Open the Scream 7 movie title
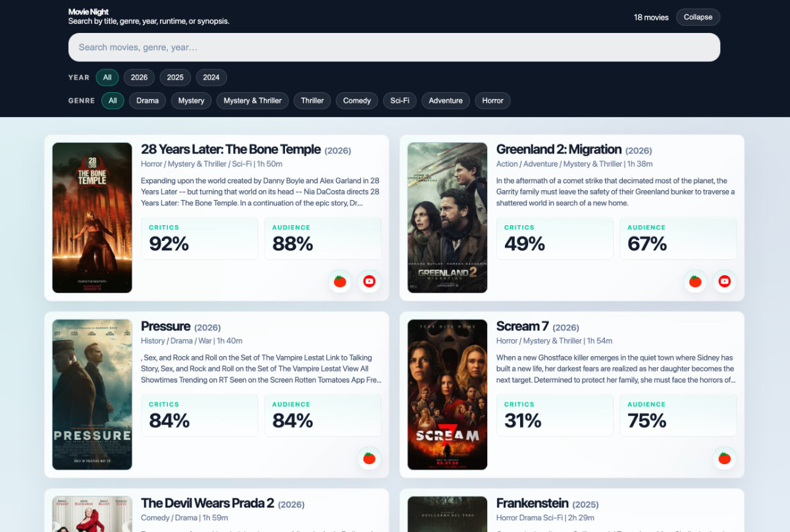Screen dimensions: 790x532 click(x=523, y=327)
